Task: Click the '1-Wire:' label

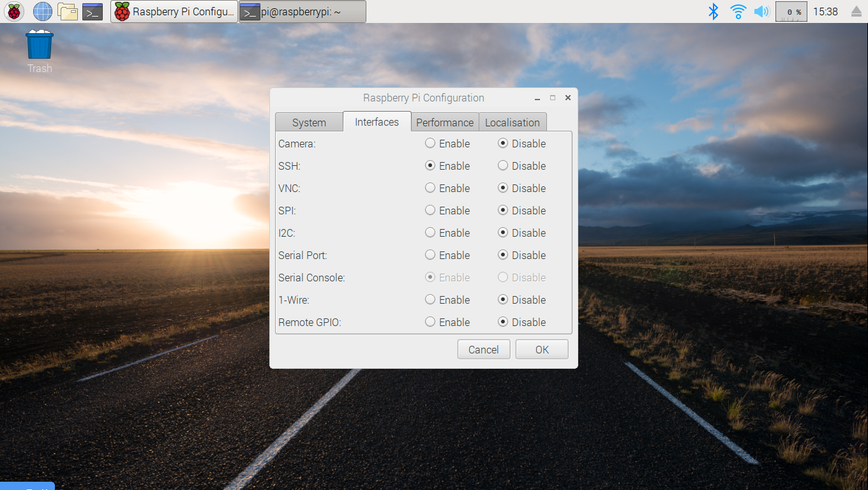Action: tap(294, 300)
